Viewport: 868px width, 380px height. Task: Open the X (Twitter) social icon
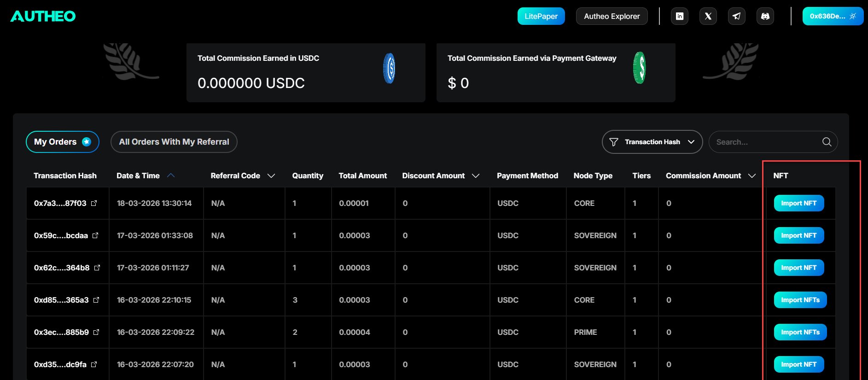tap(708, 16)
